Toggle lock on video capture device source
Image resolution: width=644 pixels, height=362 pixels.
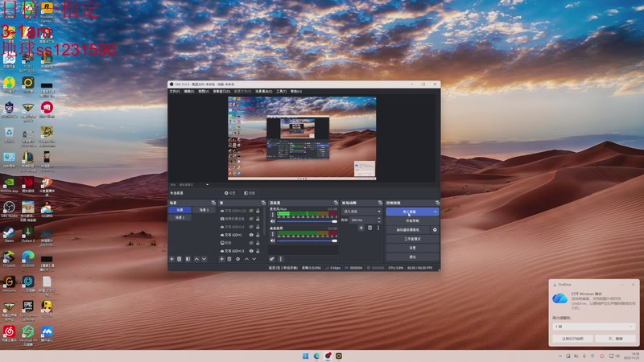(258, 219)
